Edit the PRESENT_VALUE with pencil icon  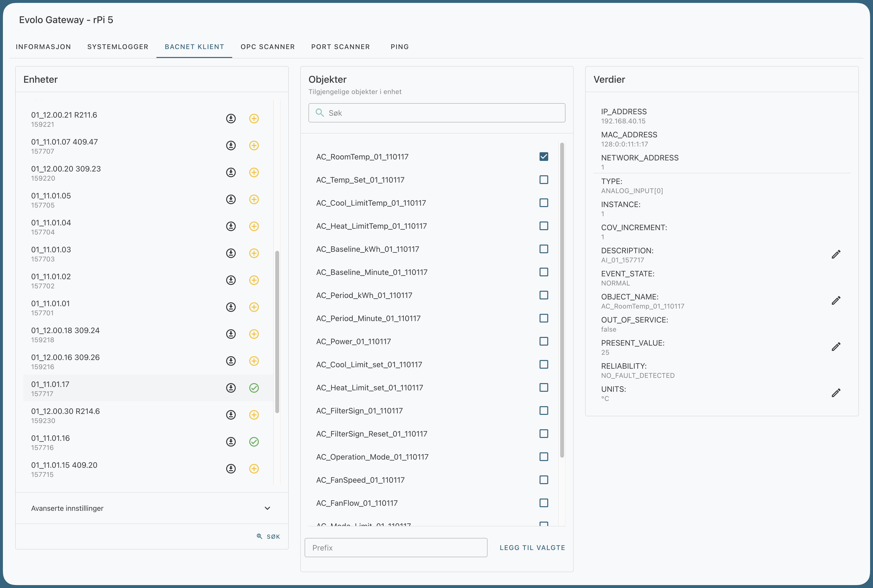(x=836, y=347)
